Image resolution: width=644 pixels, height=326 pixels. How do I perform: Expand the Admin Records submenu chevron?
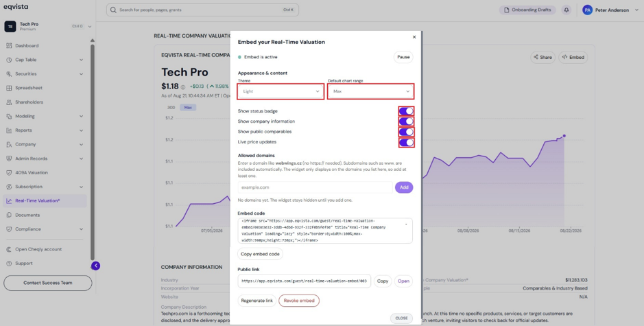click(82, 159)
